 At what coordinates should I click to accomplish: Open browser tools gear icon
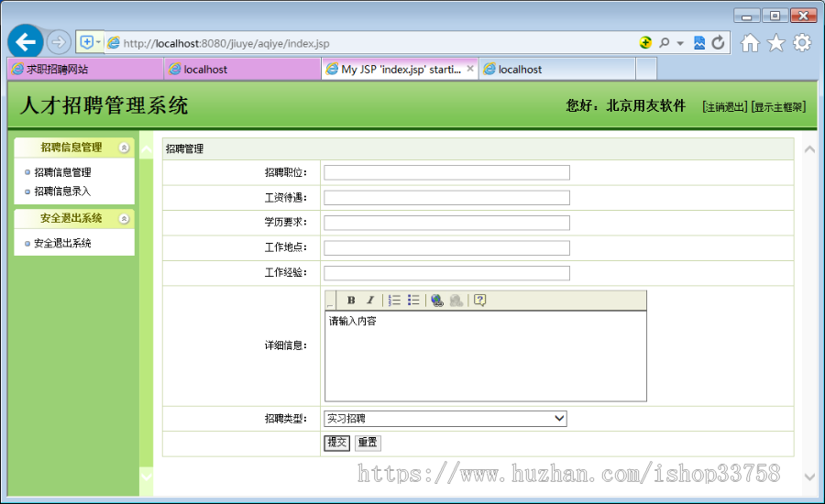click(802, 43)
